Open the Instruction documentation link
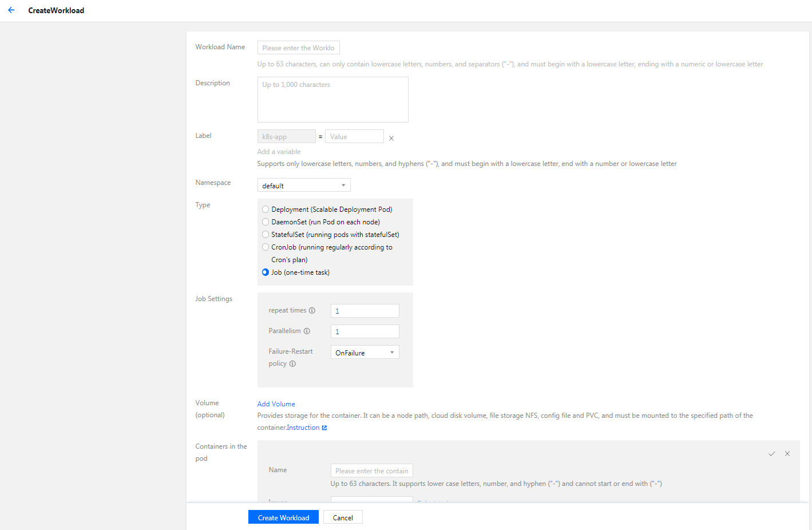Screen dimensions: 812x530 [x=303, y=428]
